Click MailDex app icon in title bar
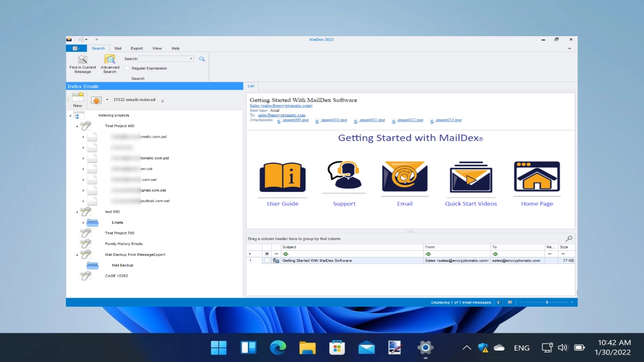Viewport: 644px width, 362px height. [x=69, y=39]
